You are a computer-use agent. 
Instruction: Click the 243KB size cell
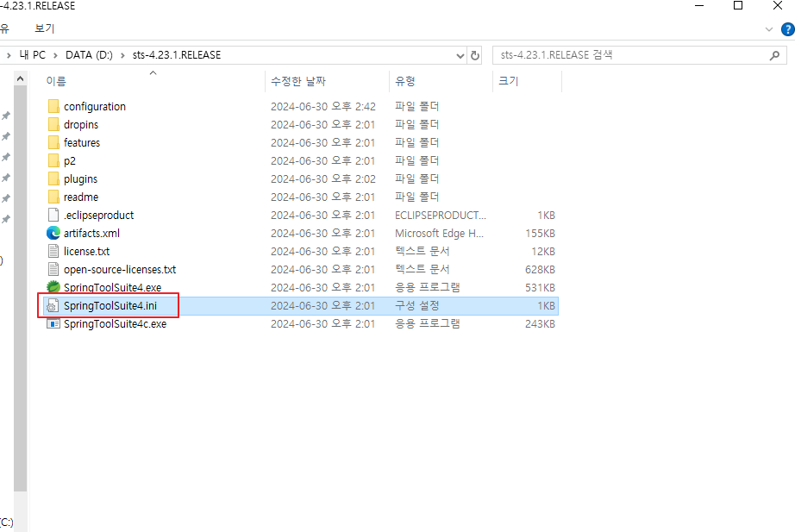[x=540, y=324]
